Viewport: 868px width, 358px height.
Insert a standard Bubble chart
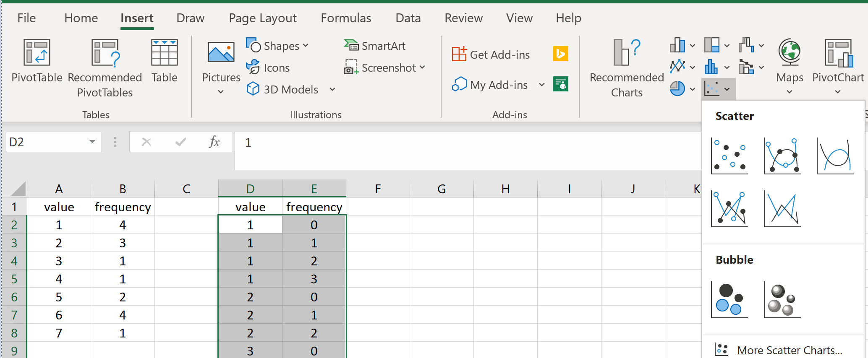tap(729, 299)
